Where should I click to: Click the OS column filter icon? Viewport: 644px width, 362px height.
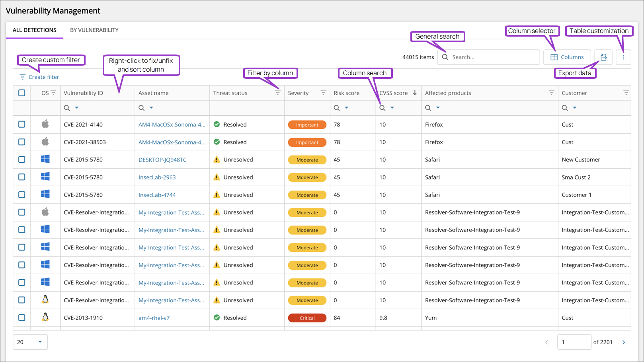[x=53, y=93]
